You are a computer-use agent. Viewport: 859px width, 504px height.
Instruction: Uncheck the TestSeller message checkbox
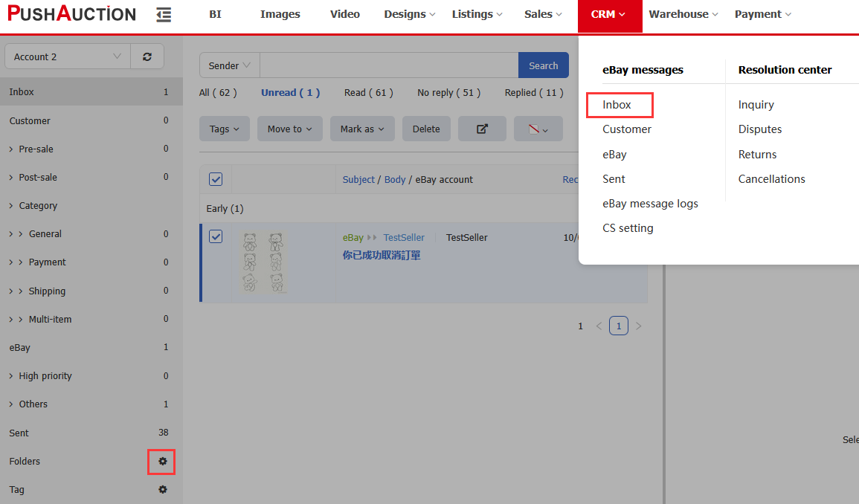pyautogui.click(x=216, y=236)
